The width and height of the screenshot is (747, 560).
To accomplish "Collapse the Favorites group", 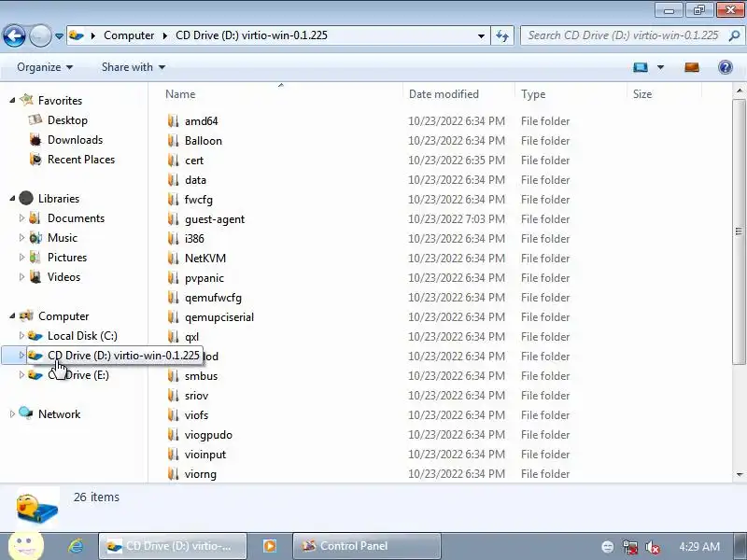I will (x=12, y=101).
